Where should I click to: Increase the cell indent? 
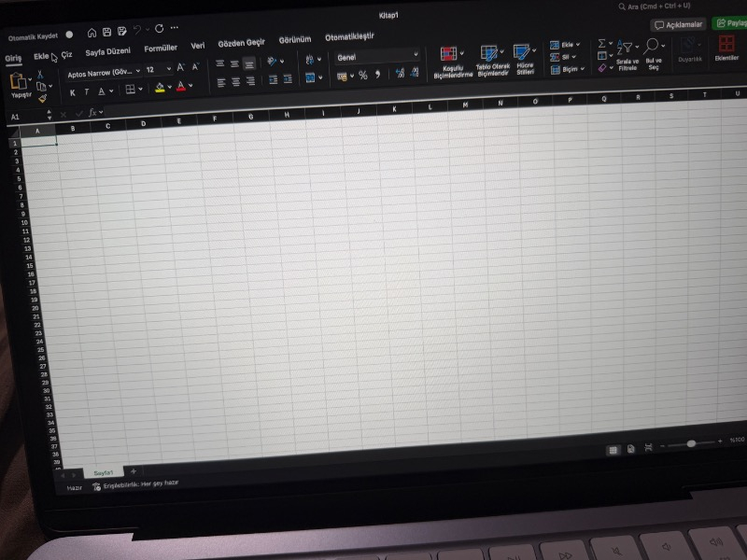[x=288, y=79]
